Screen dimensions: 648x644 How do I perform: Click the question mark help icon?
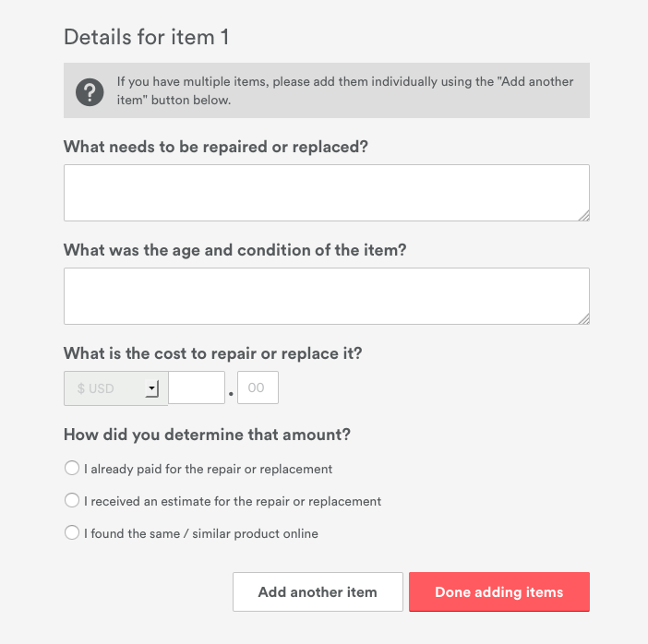90,91
